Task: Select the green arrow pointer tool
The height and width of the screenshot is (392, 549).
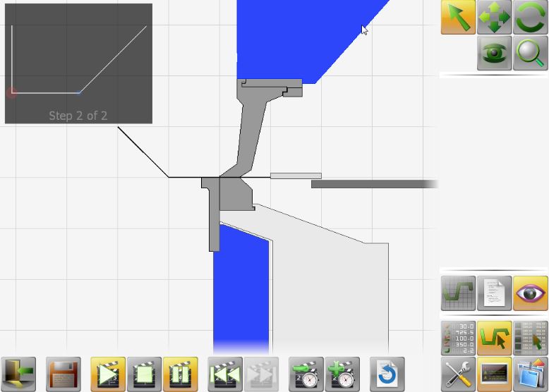Action: 458,17
